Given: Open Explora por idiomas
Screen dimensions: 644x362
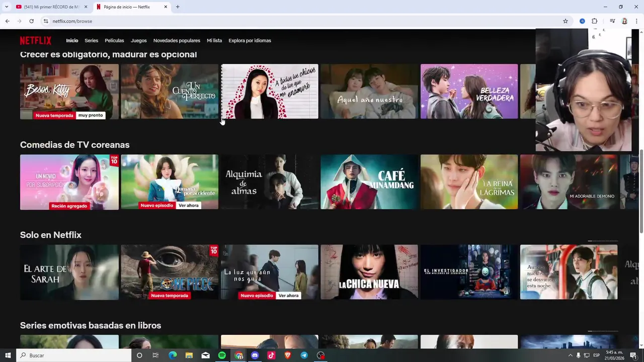Looking at the screenshot, I should [x=250, y=41].
